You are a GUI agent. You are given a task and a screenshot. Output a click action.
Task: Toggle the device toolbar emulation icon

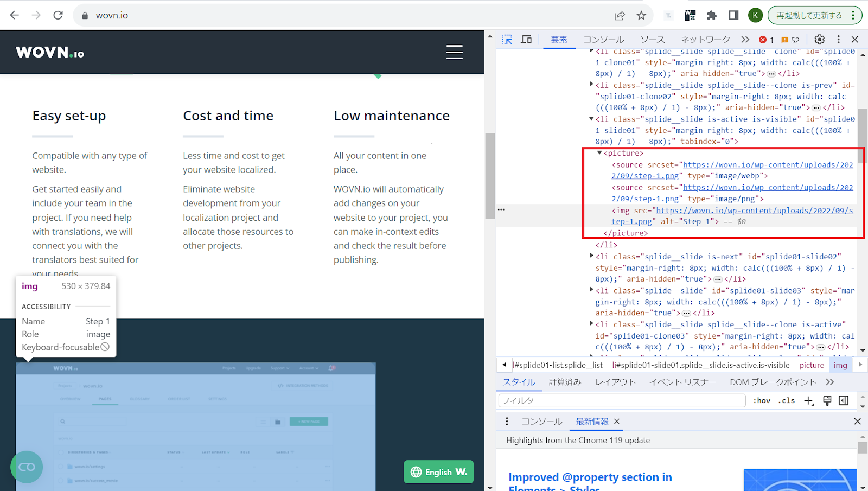[526, 40]
